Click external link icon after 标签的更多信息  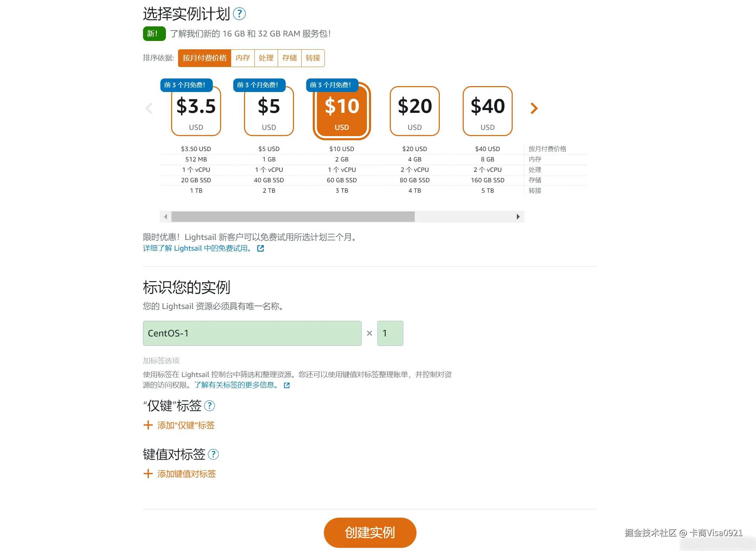point(287,385)
